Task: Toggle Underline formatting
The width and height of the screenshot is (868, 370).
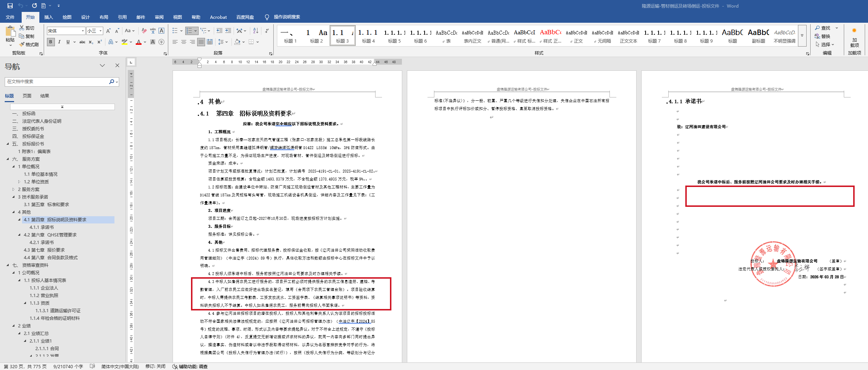Action: click(x=68, y=42)
